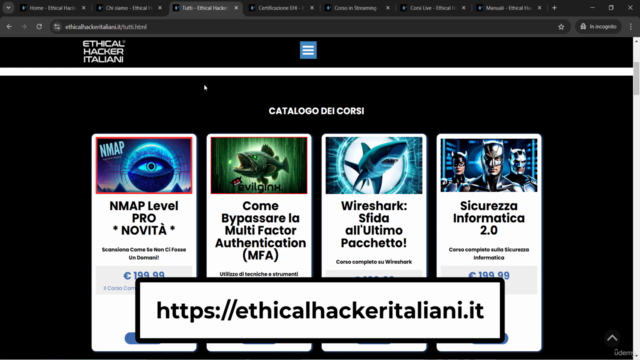Open the NMAP course eye thumbnail
Screen dimensions: 640x360
144,165
